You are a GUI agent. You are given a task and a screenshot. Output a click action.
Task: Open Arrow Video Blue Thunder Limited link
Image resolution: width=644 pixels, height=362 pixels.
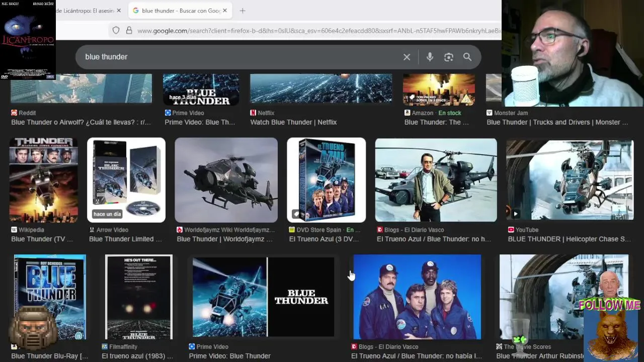125,239
